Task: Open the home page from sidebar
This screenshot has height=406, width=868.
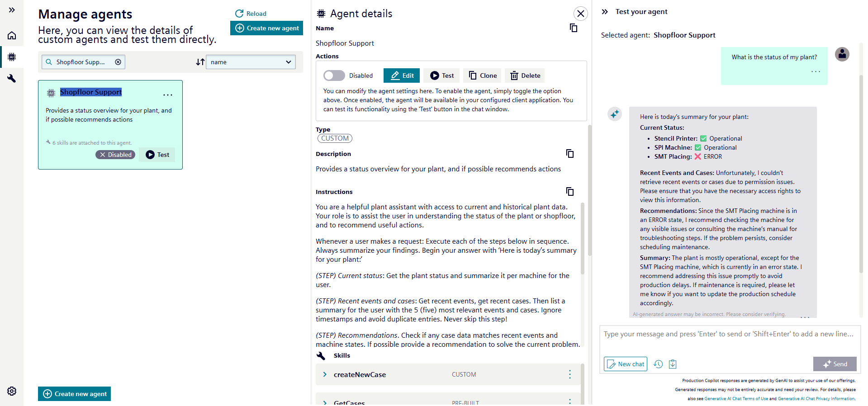Action: (12, 35)
